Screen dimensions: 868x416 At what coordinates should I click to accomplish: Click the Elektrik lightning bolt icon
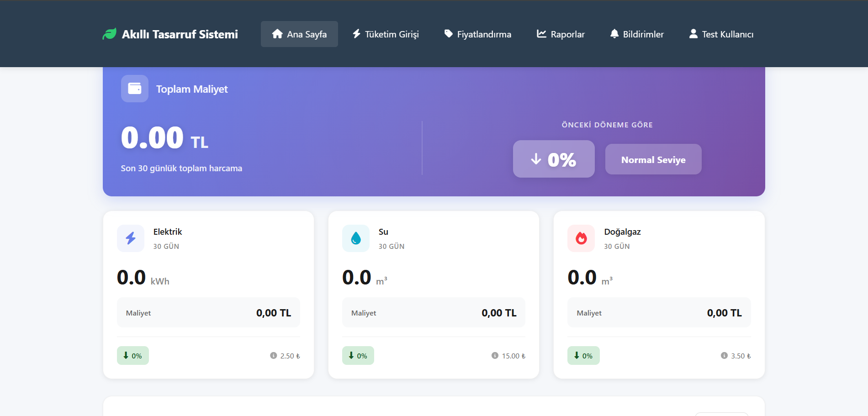coord(131,238)
